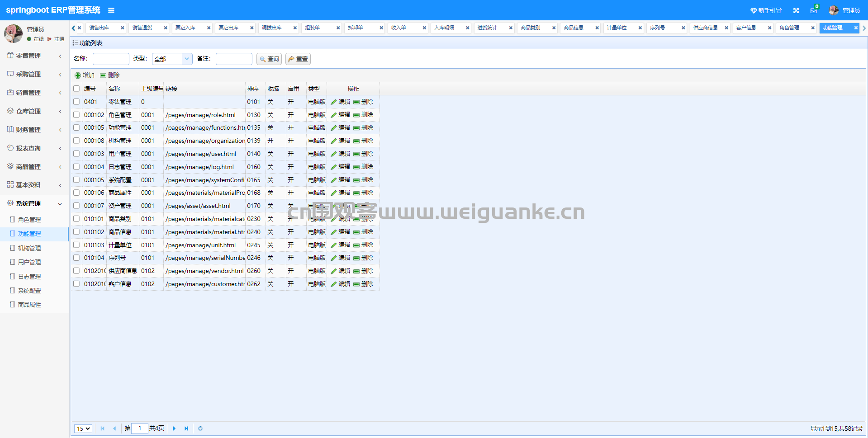Delete the 角色管理 row

click(x=363, y=115)
